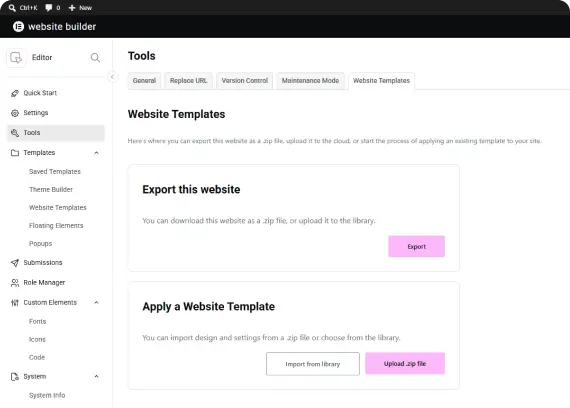
Task: Click the plus New icon
Action: click(72, 8)
